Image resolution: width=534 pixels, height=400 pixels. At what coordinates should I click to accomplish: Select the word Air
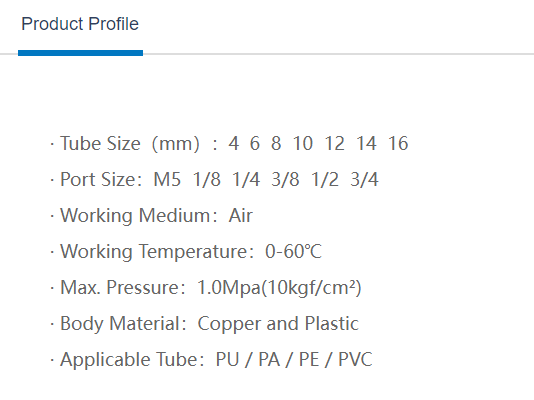(x=241, y=215)
